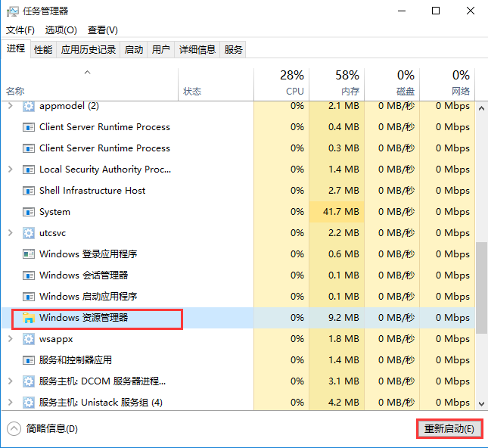
Task: Select the System process name
Action: pyautogui.click(x=54, y=212)
